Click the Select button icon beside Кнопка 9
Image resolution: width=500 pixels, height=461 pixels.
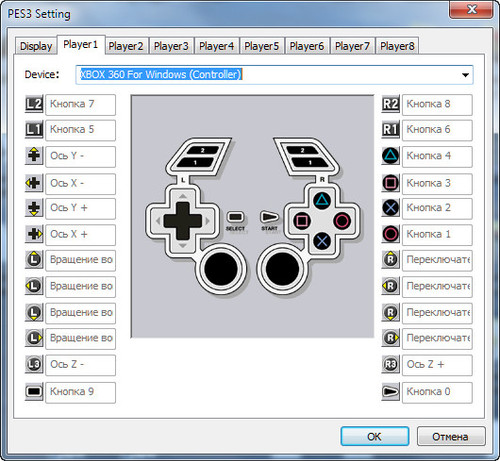click(x=34, y=391)
